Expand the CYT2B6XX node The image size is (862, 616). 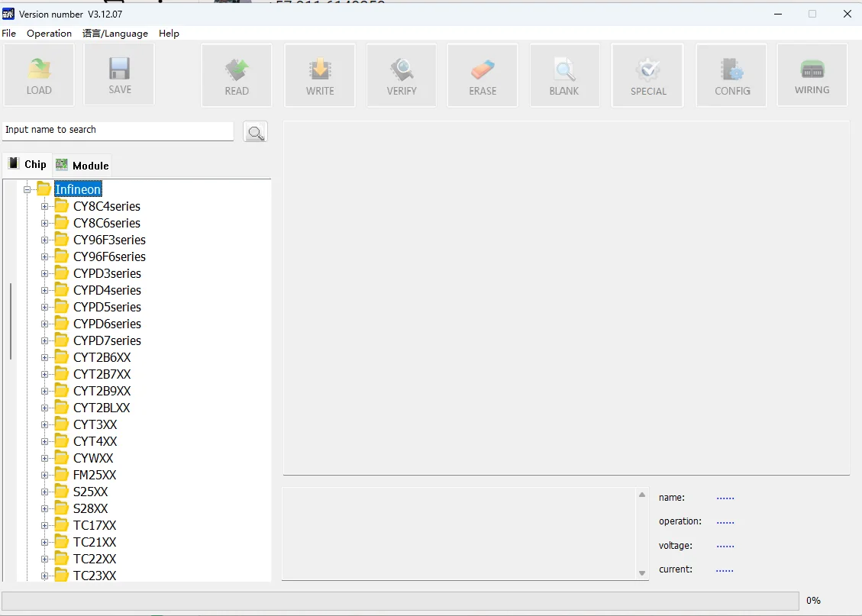pos(44,358)
